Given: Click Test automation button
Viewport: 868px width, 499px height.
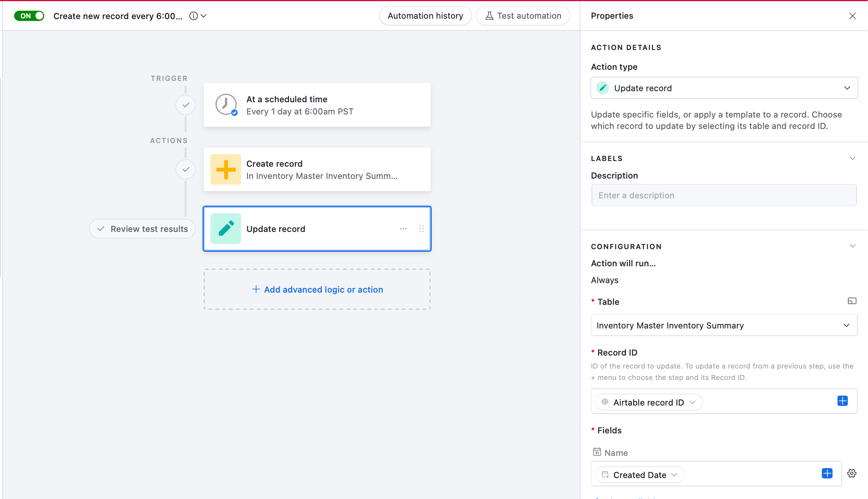Looking at the screenshot, I should click(523, 16).
